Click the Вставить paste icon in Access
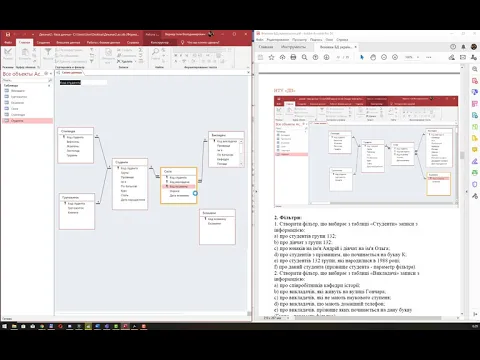 (x=25, y=54)
